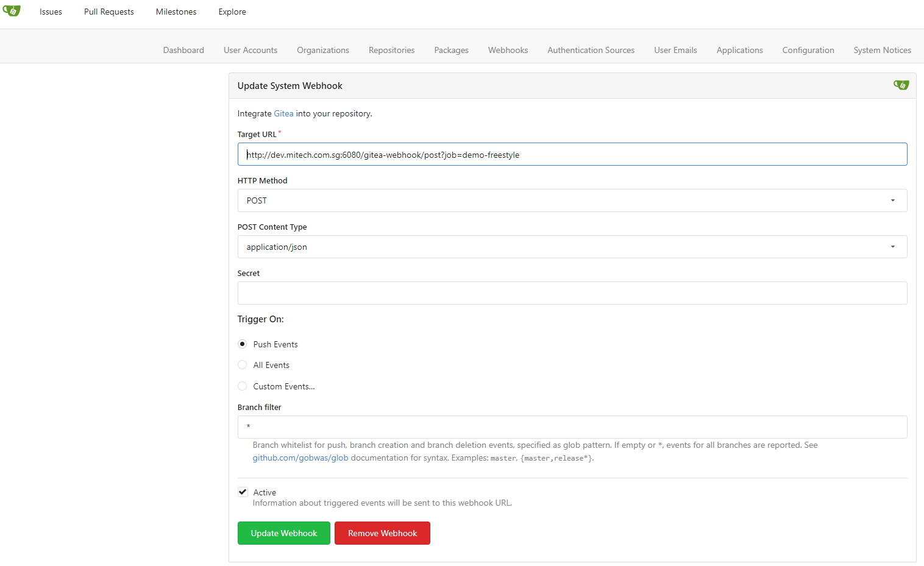924x566 pixels.
Task: Select the Push Events radio button
Action: (243, 344)
